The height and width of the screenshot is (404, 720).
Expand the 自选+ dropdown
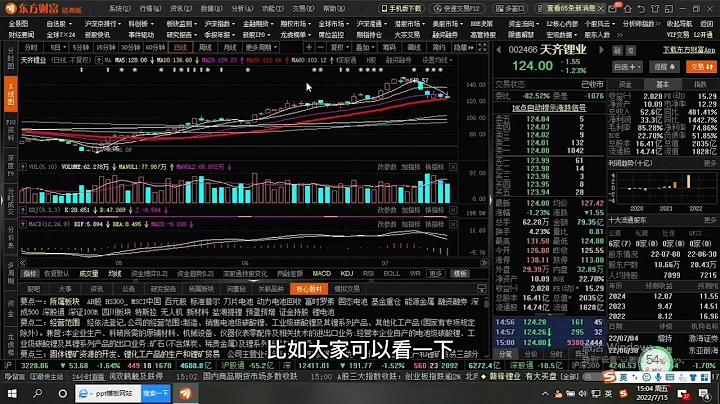pyautogui.click(x=629, y=67)
